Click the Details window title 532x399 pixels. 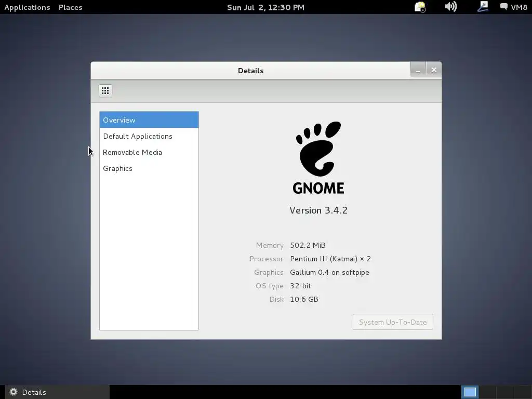tap(251, 71)
